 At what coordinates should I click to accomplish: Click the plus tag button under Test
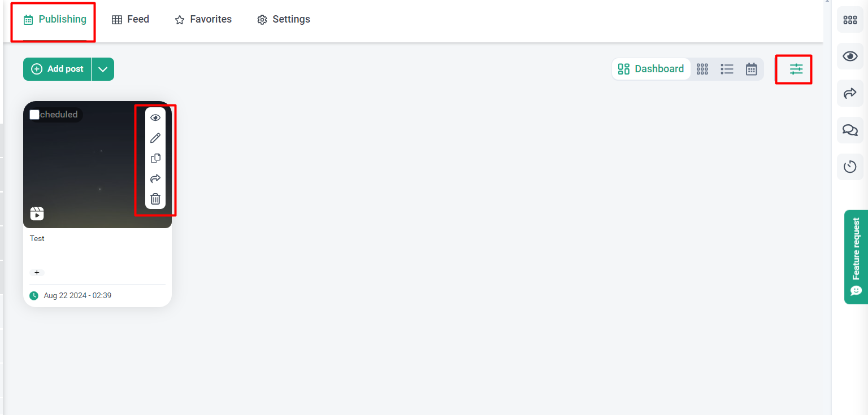pyautogui.click(x=37, y=273)
